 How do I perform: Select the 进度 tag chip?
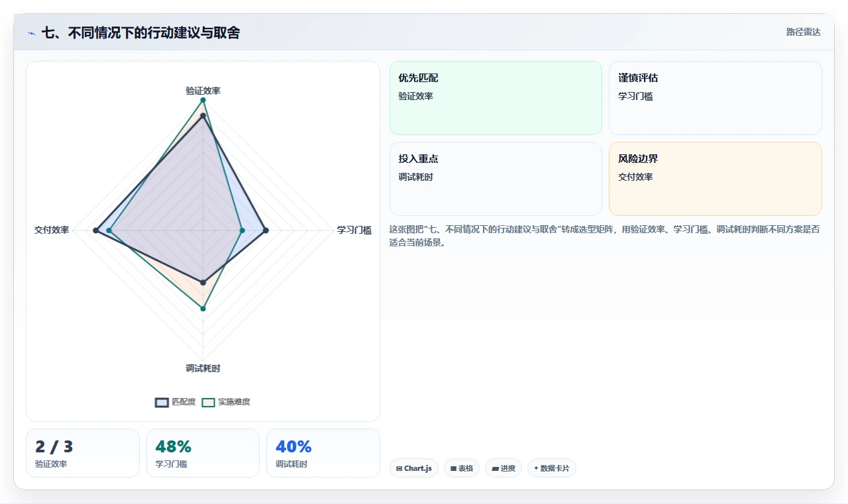pyautogui.click(x=503, y=468)
